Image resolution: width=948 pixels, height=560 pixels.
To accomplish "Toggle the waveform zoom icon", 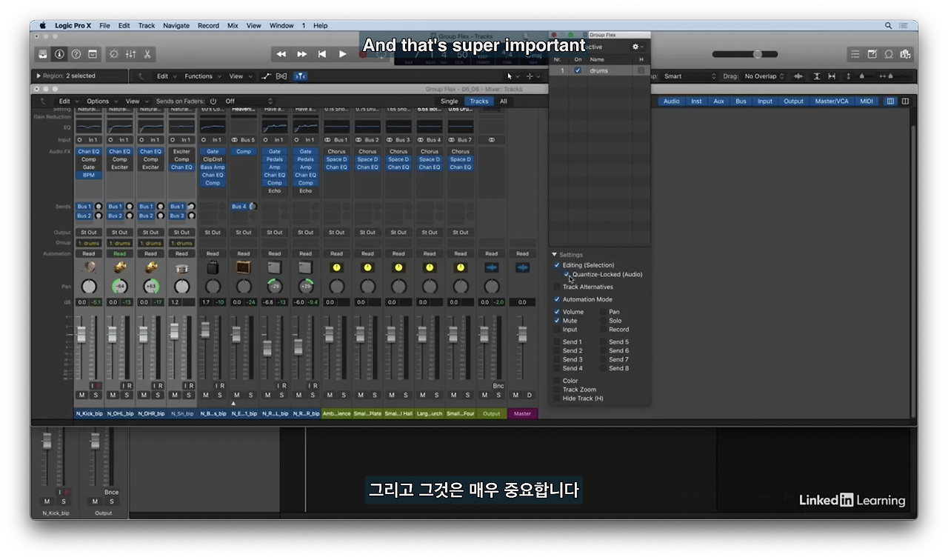I will [798, 76].
